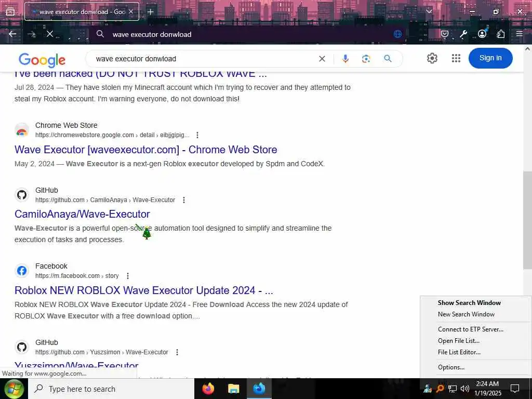This screenshot has width=532, height=399.
Task: Start voice search with microphone icon
Action: [345, 59]
